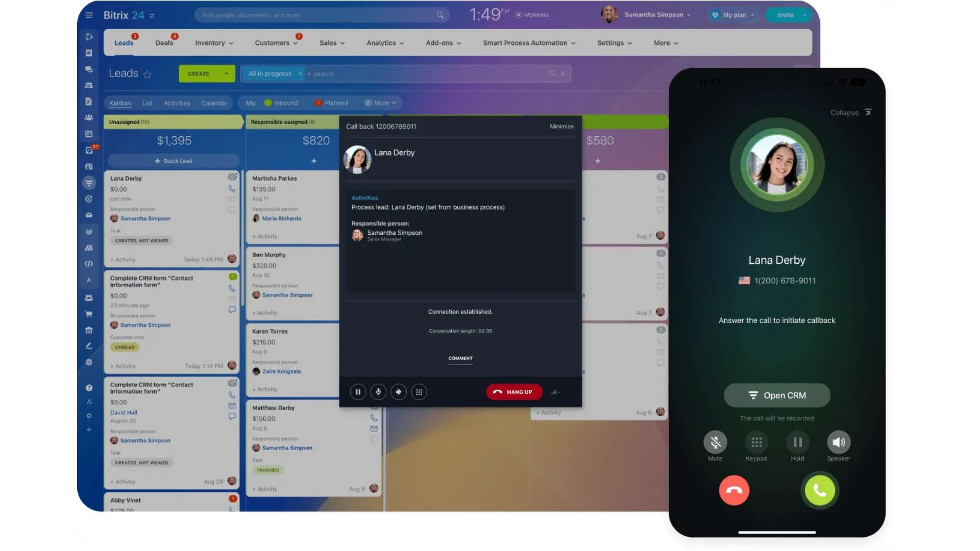Open the Leads tab
Image resolution: width=980 pixels, height=551 pixels.
123,42
